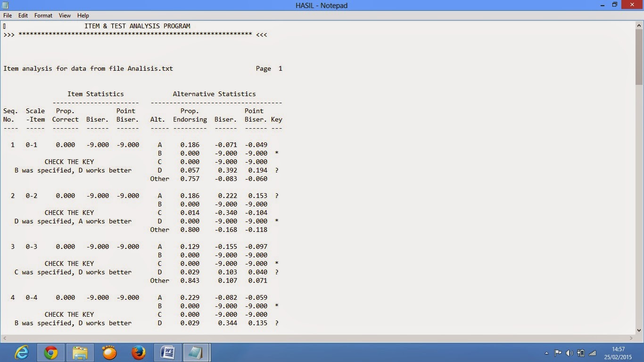Click the volume speaker icon in the tray

[569, 353]
